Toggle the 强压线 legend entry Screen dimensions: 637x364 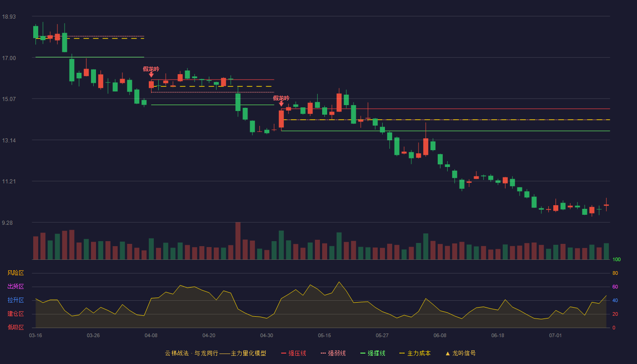[x=293, y=353]
